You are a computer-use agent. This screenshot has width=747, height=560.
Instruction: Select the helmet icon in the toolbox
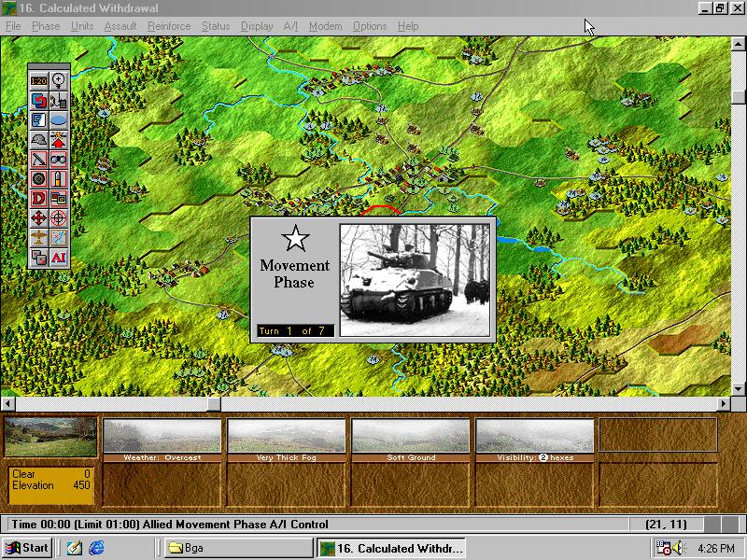pos(38,139)
